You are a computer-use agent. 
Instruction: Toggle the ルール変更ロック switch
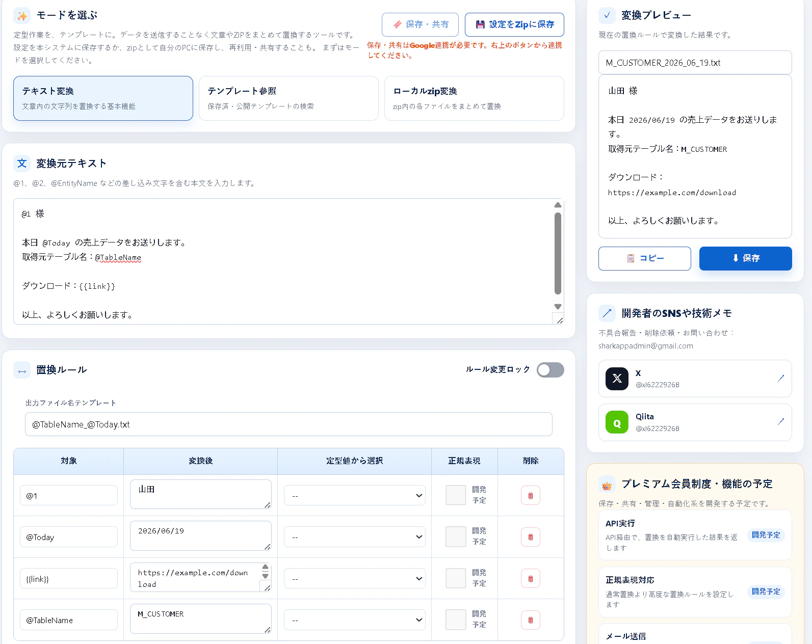[551, 370]
